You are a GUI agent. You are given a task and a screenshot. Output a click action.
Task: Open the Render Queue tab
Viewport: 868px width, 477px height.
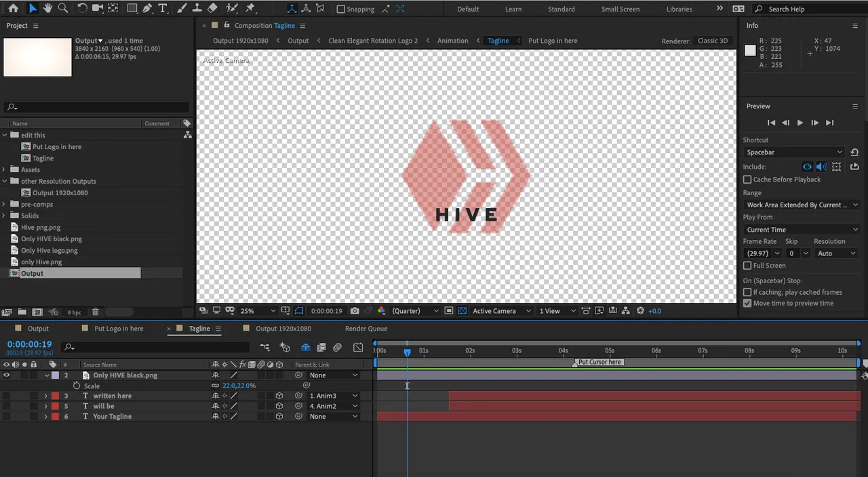coord(366,329)
